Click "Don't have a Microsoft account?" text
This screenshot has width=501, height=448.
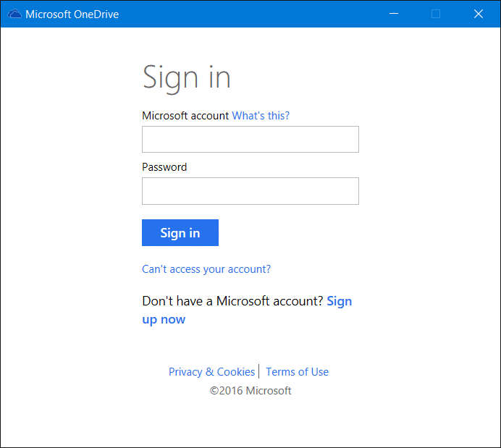(232, 301)
